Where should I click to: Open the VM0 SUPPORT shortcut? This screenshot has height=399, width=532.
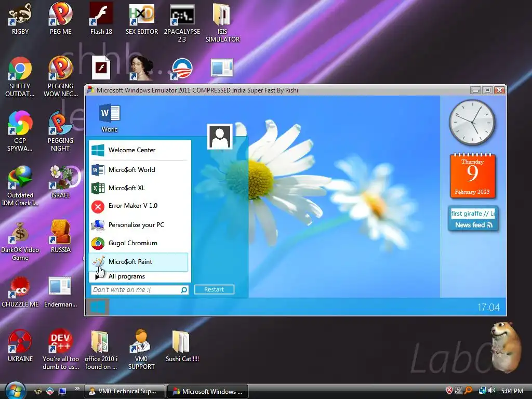(141, 349)
